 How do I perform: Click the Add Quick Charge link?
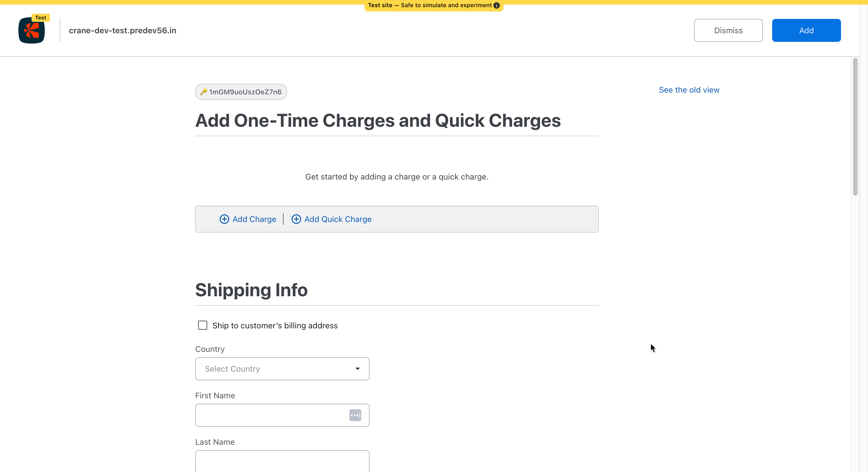(x=338, y=219)
